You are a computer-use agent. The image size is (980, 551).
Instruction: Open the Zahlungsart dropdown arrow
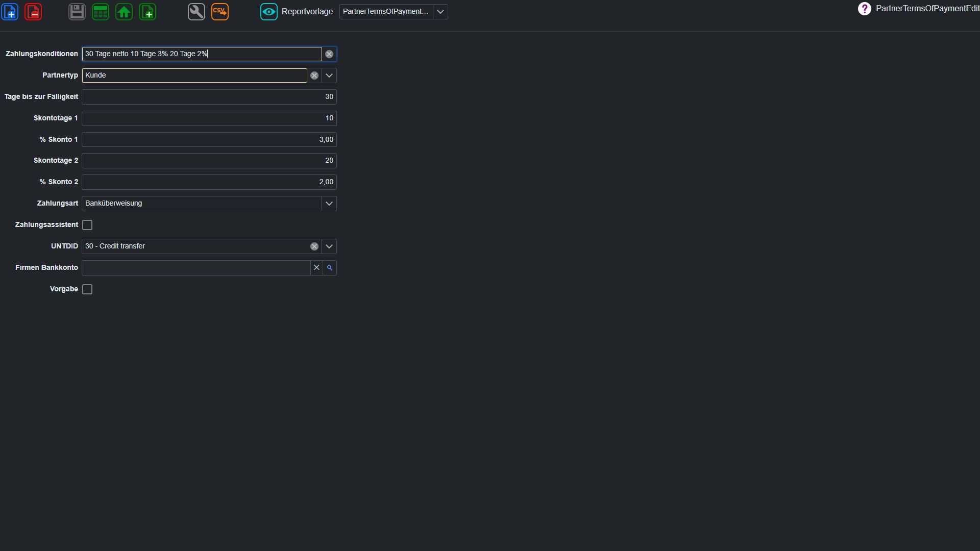point(329,204)
